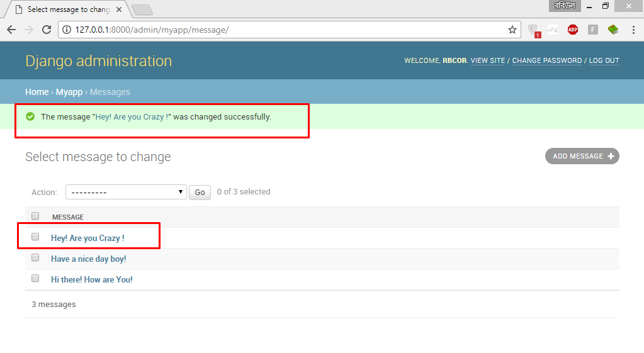Open the Action dropdown
644x353 pixels.
(126, 192)
